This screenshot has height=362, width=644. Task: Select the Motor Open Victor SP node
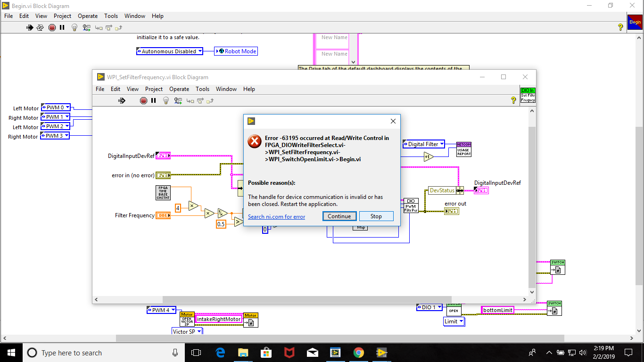pos(187,319)
